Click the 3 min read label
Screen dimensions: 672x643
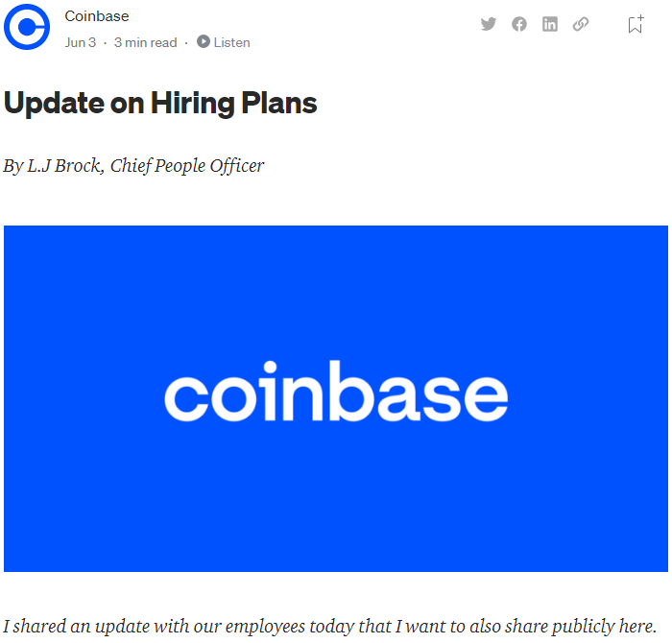[145, 42]
